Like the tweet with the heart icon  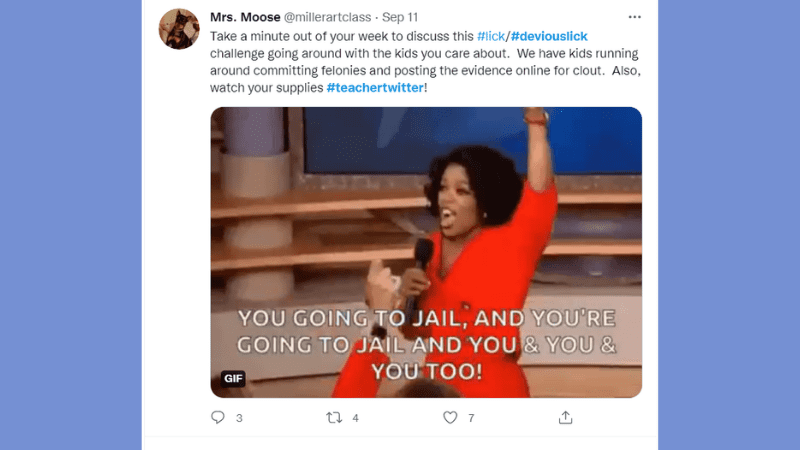[x=450, y=418]
